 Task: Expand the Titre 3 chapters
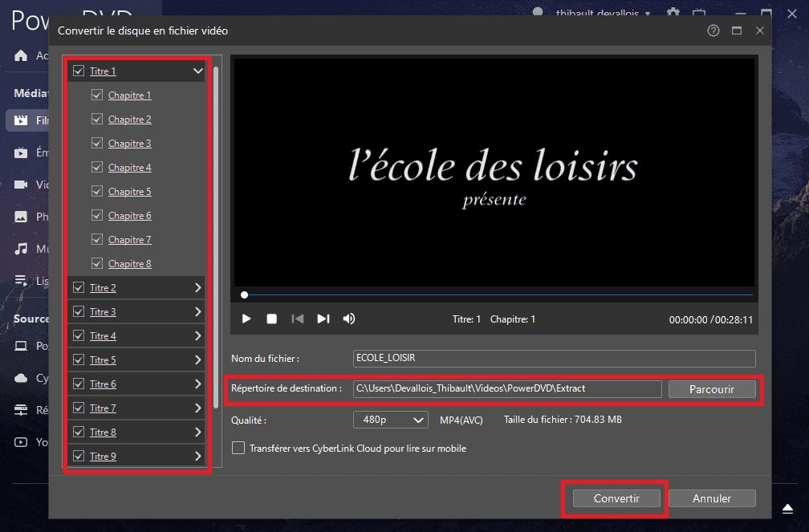coord(198,311)
